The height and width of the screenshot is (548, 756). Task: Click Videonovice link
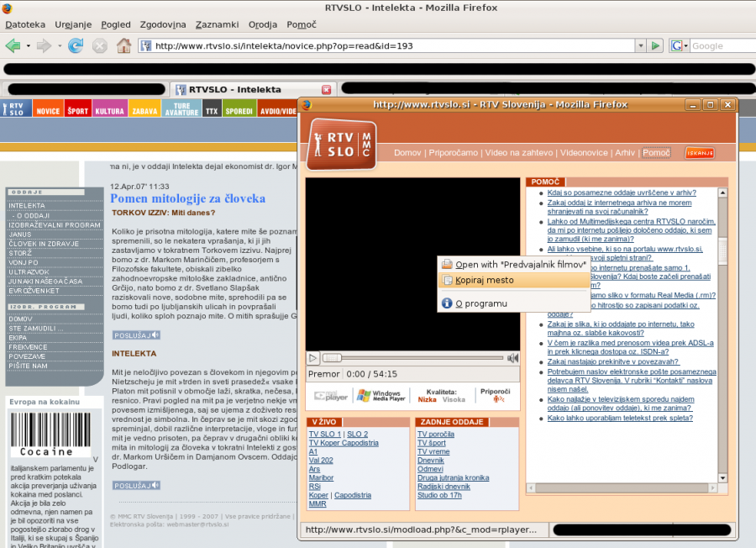(x=584, y=153)
